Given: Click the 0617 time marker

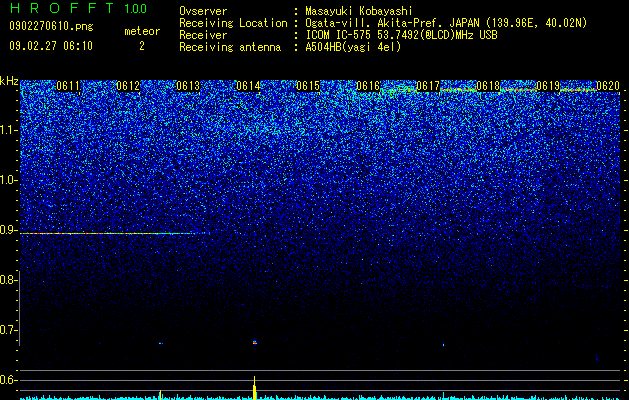Looking at the screenshot, I should point(428,86).
